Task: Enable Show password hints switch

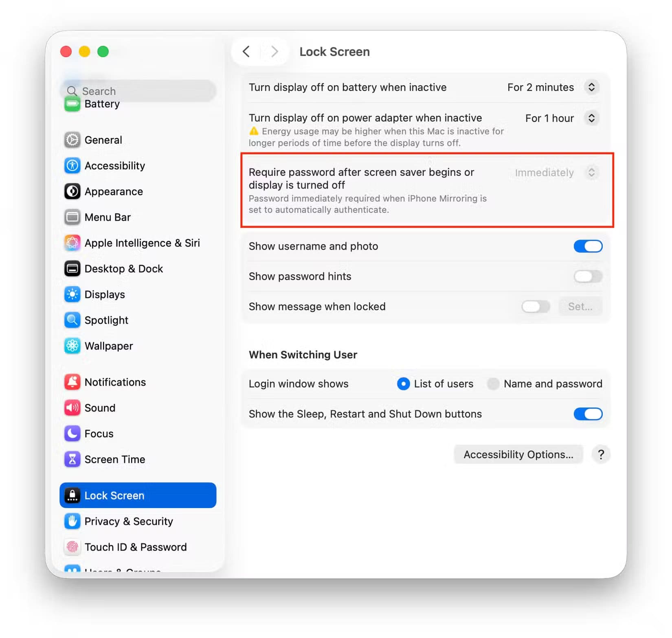Action: [588, 276]
